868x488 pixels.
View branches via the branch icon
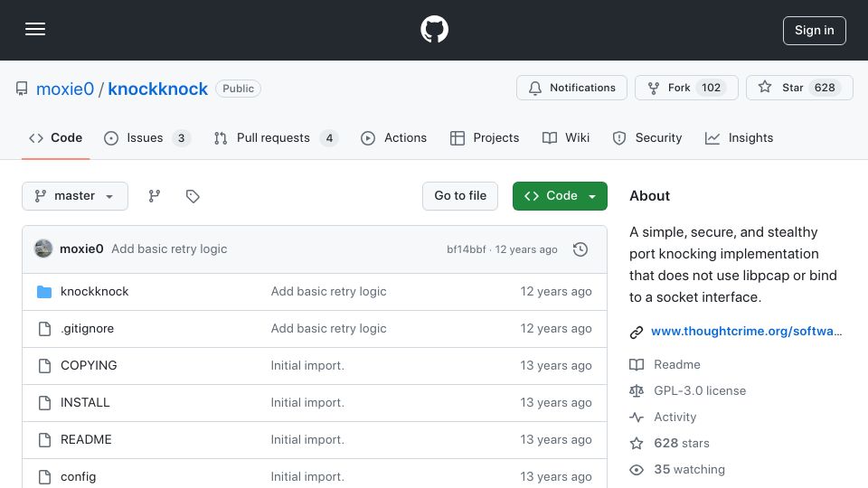tap(155, 196)
